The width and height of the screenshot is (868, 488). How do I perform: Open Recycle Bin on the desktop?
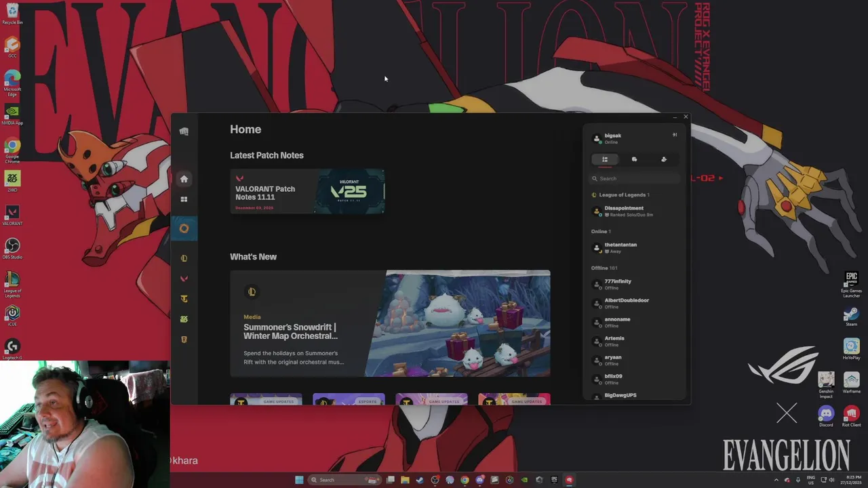12,14
